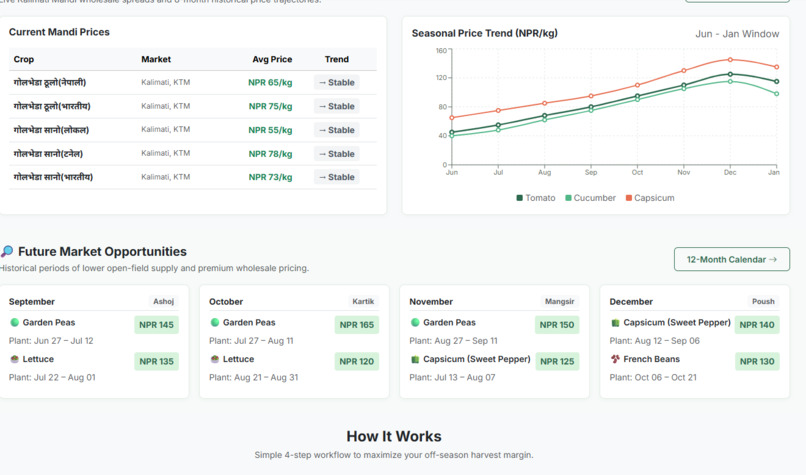Viewport: 806px width, 475px height.
Task: Select the Crop column header
Action: coord(24,59)
